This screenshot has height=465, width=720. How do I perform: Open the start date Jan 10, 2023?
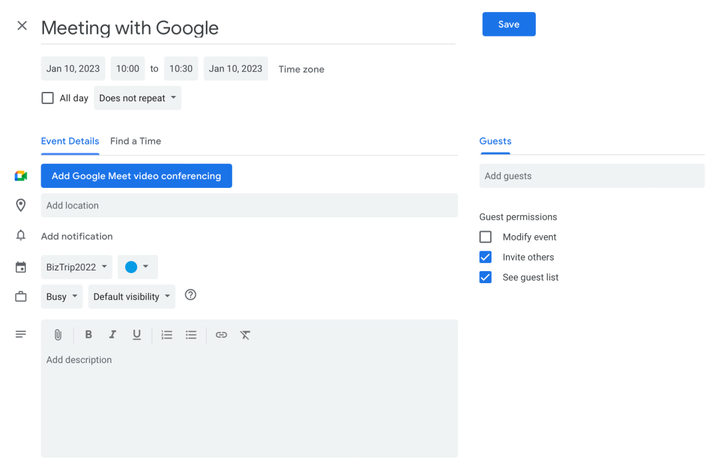(73, 68)
